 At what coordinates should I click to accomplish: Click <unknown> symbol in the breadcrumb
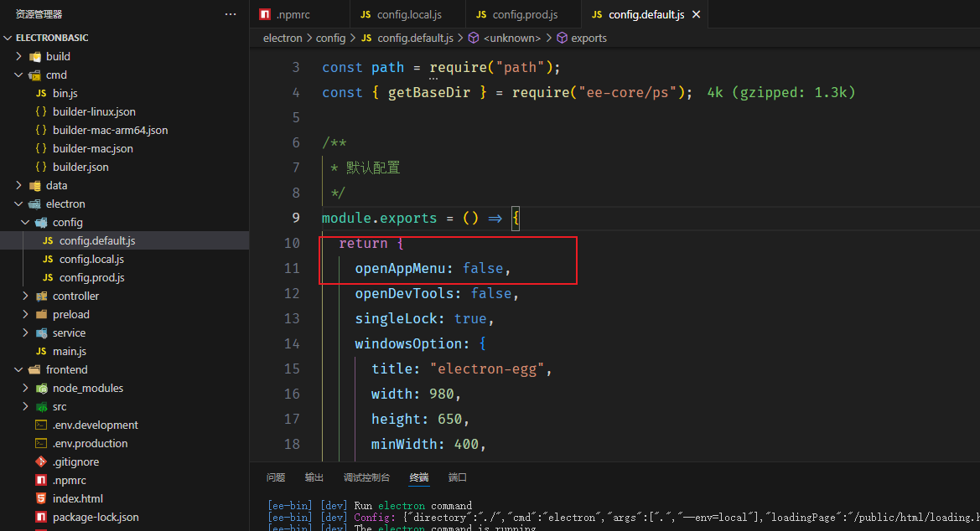tap(512, 38)
